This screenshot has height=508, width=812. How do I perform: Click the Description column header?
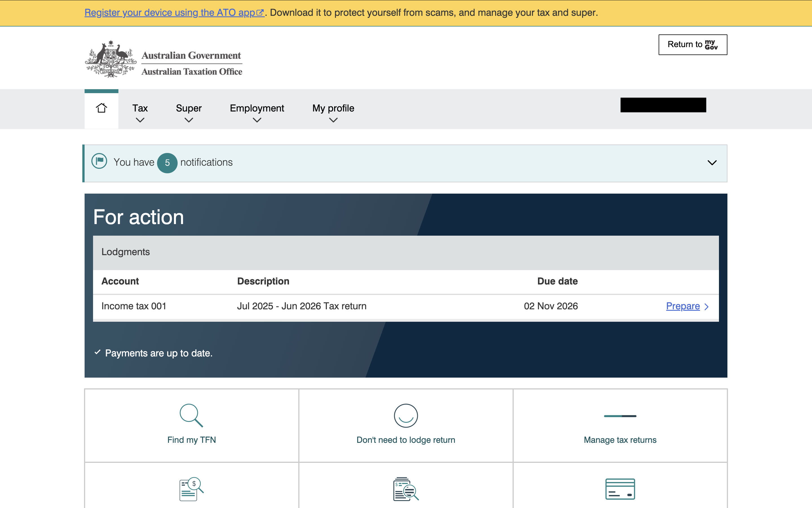click(x=263, y=281)
